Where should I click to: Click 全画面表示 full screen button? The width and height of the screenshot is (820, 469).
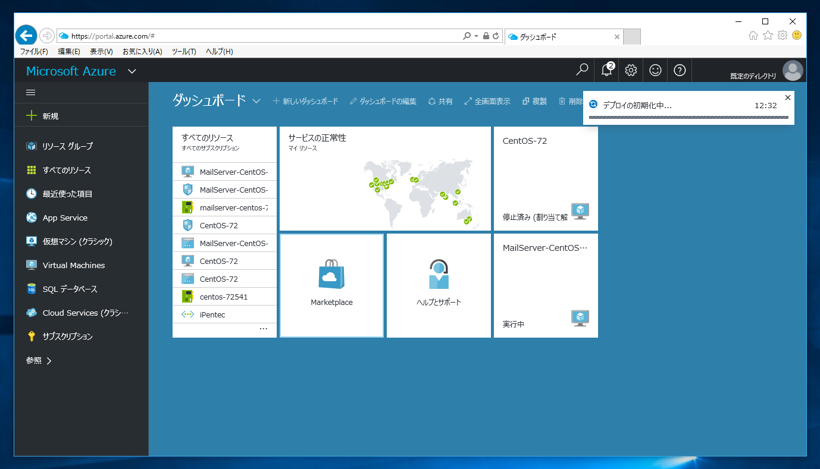[x=487, y=101]
